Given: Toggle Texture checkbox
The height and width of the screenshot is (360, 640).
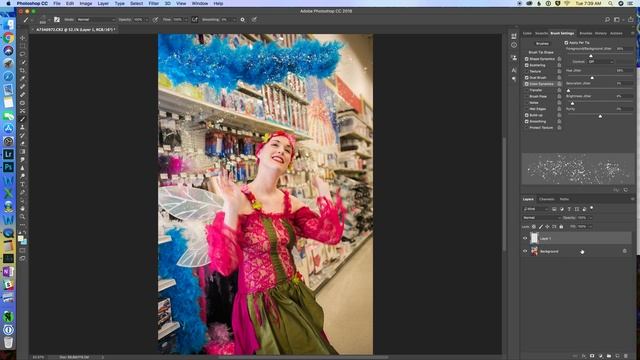Looking at the screenshot, I should click(x=527, y=71).
